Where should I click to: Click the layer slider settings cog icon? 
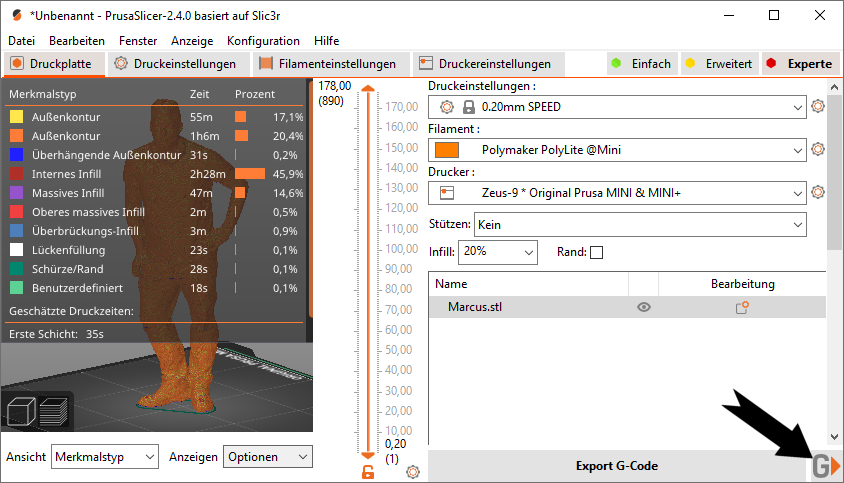(x=413, y=472)
